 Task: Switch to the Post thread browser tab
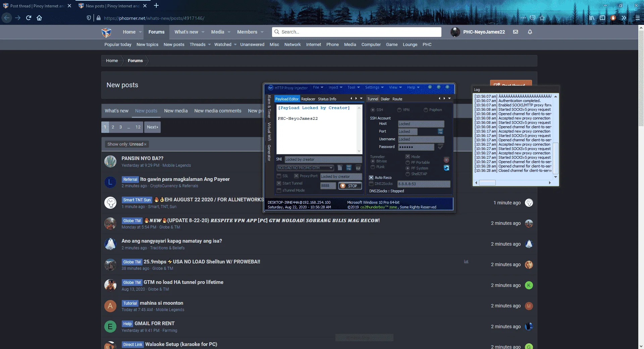point(37,6)
